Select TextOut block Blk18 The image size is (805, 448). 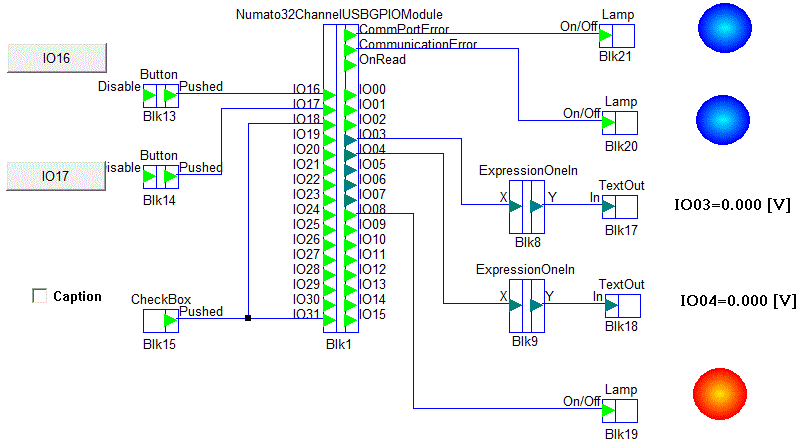(x=622, y=306)
